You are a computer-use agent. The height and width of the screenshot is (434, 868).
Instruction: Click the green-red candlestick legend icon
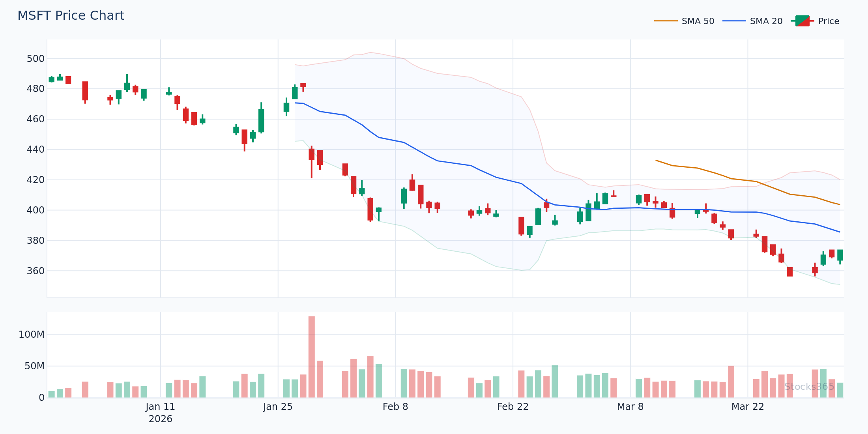(x=803, y=21)
